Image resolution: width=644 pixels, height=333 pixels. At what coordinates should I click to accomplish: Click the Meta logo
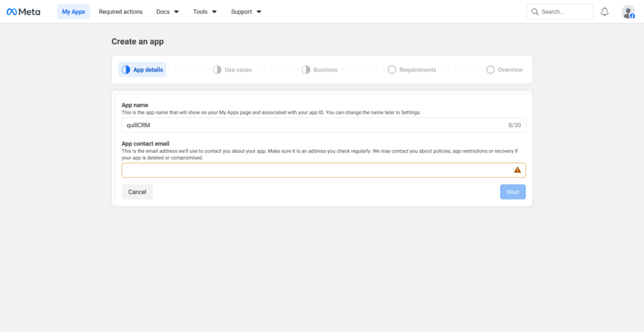point(23,11)
